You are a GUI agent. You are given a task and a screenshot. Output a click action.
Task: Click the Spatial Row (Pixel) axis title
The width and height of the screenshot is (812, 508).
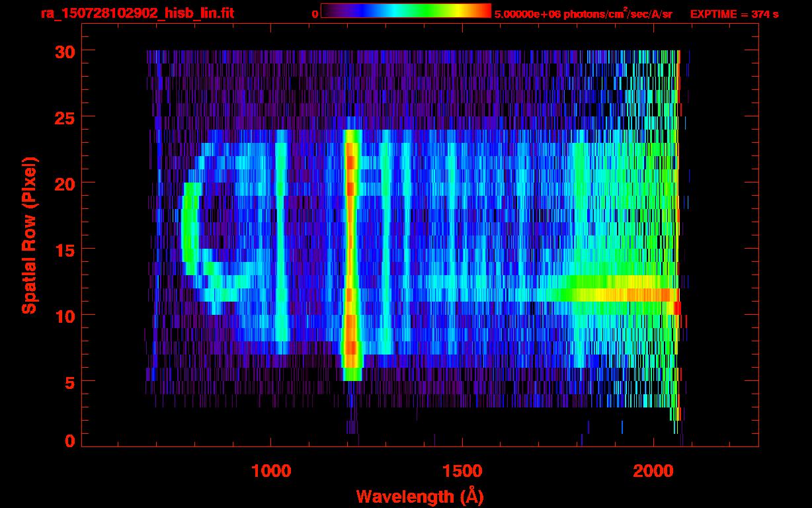click(28, 235)
